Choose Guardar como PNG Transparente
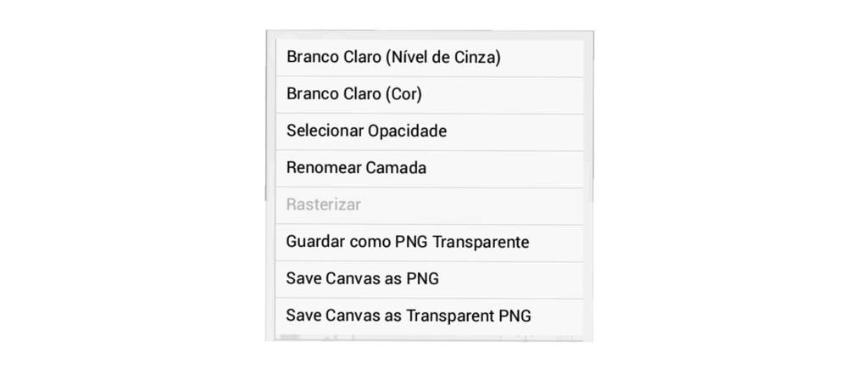This screenshot has width=868, height=375. pyautogui.click(x=430, y=243)
